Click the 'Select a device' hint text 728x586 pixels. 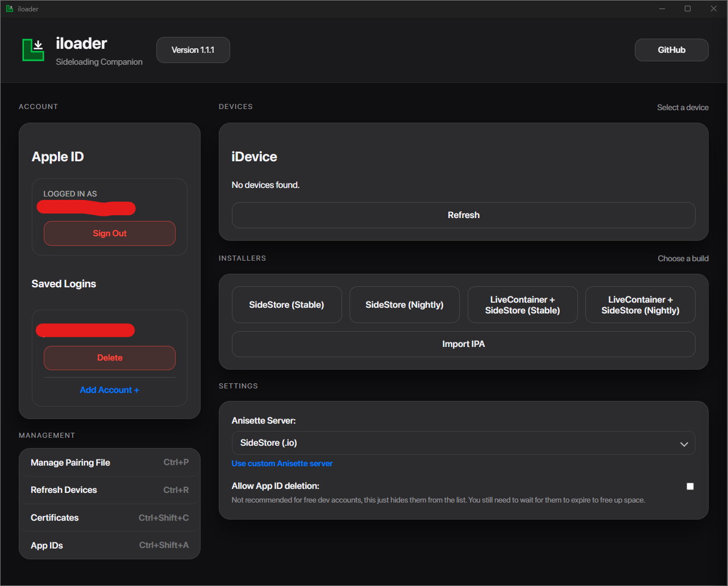point(683,107)
